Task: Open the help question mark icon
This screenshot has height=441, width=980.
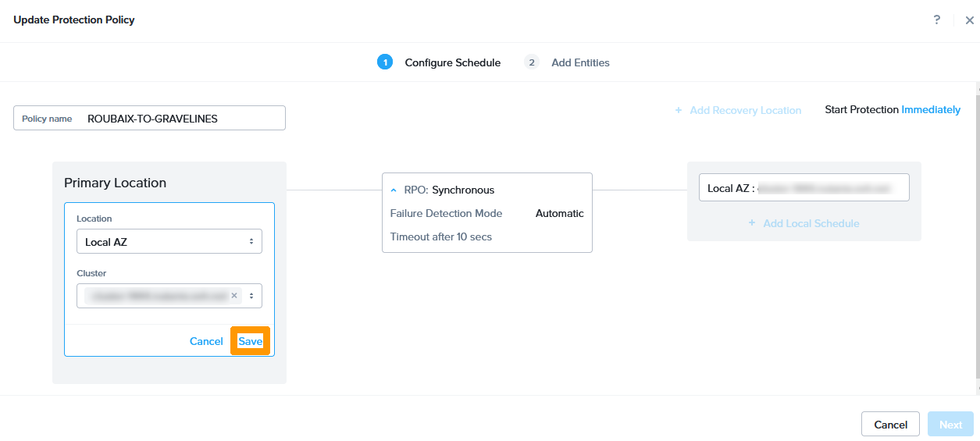Action: click(937, 20)
